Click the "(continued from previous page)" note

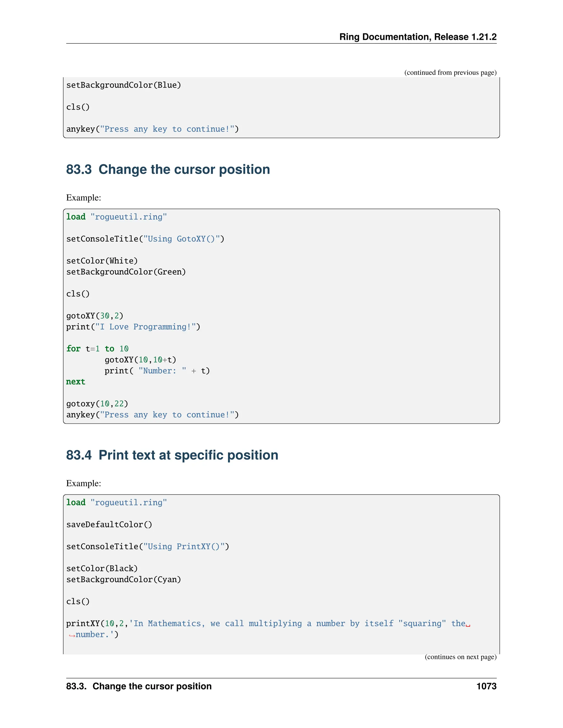click(x=450, y=72)
